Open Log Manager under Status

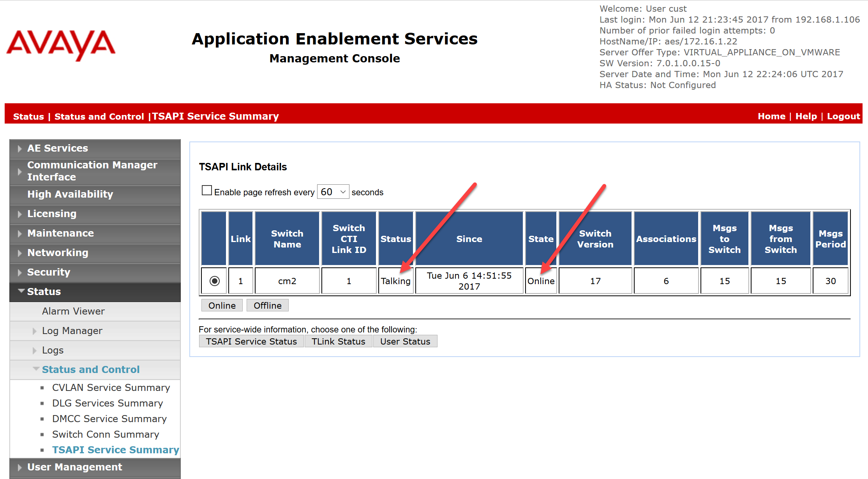[x=72, y=331]
